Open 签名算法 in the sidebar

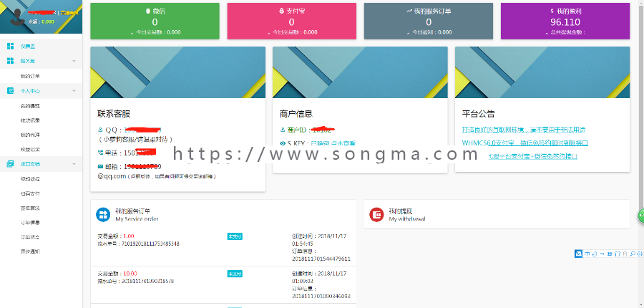pyautogui.click(x=30, y=208)
